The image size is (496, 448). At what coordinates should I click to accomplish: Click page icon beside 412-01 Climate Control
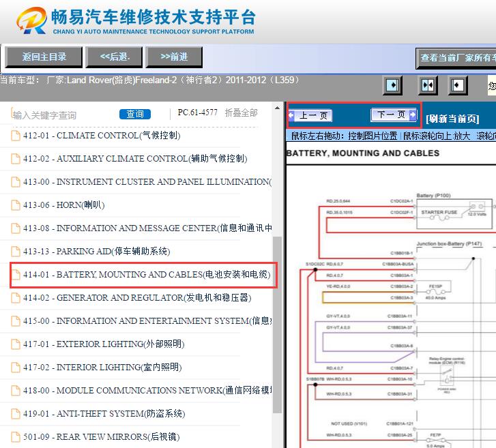pos(16,135)
